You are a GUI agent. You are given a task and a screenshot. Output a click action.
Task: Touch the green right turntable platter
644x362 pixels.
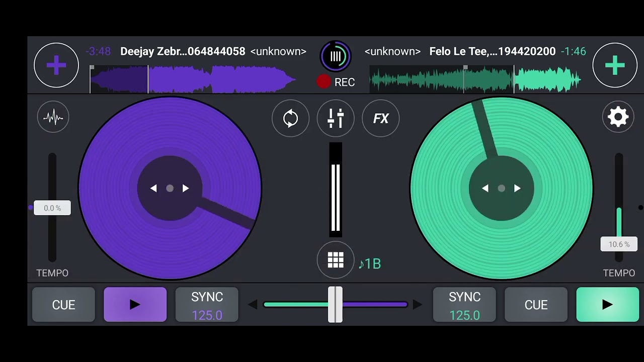(502, 188)
